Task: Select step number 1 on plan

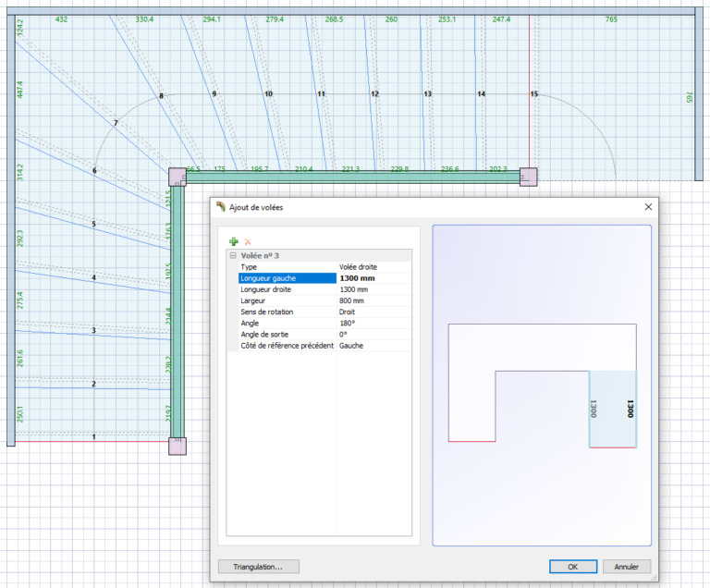Action: coord(93,437)
